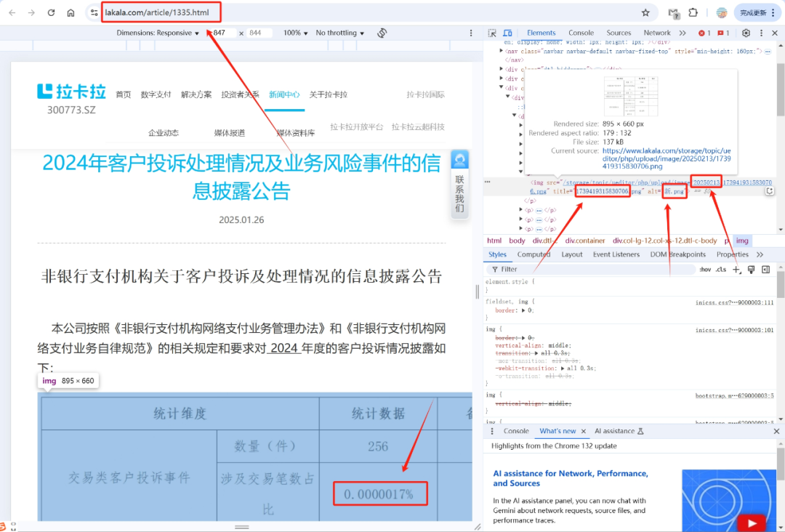Switch to the Network panel tab
785x532 pixels.
coord(657,33)
